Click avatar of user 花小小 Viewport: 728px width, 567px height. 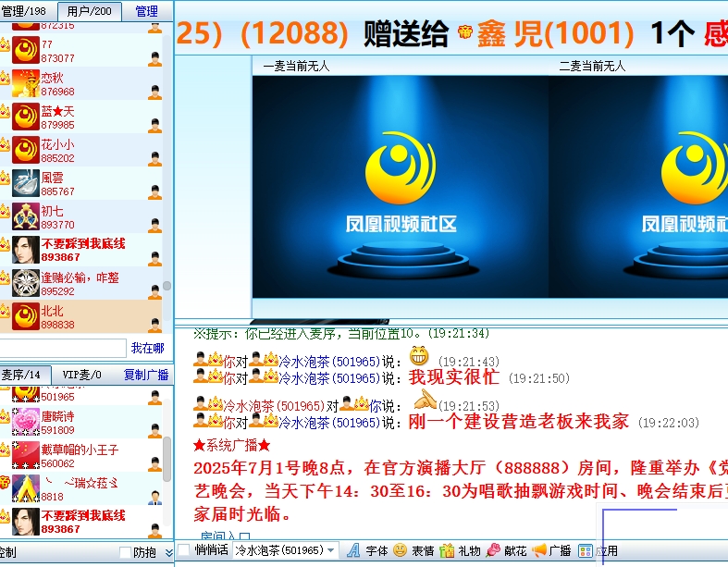coord(26,150)
